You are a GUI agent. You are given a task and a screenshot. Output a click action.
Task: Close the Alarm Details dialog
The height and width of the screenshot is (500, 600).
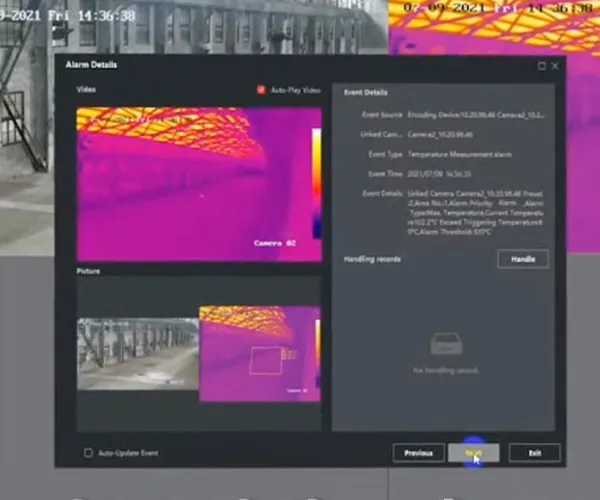[x=556, y=66]
